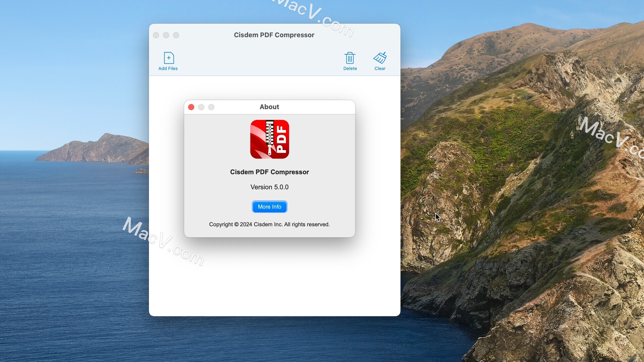Screen dimensions: 644x362
Task: Remove selected files using Delete
Action: (x=350, y=61)
